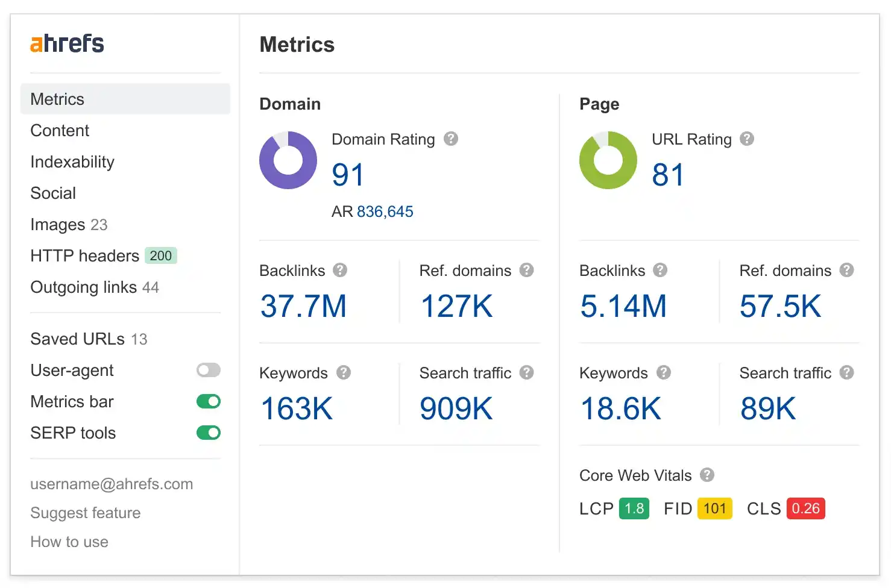Click the yellow FID 101 badge
The image size is (891, 588).
pyautogui.click(x=715, y=508)
